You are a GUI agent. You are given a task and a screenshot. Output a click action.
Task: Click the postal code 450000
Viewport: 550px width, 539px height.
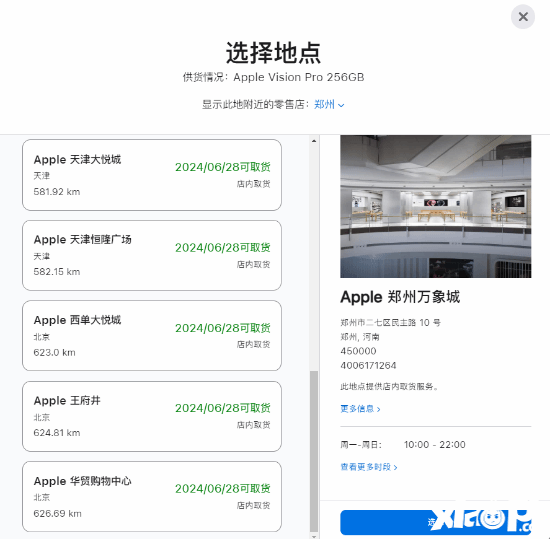(x=358, y=351)
